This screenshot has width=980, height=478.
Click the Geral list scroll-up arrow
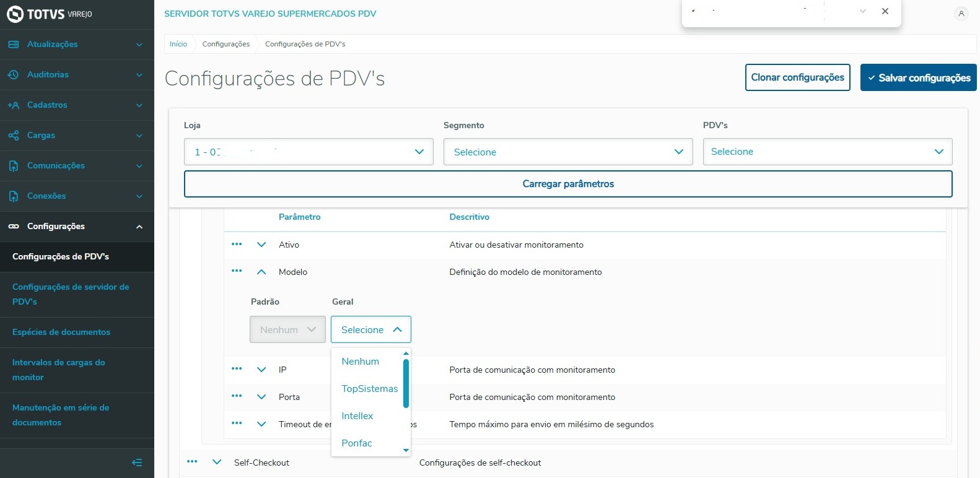pos(406,354)
